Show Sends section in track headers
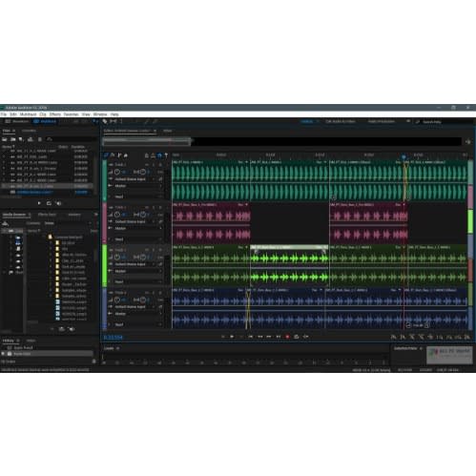 (119, 155)
